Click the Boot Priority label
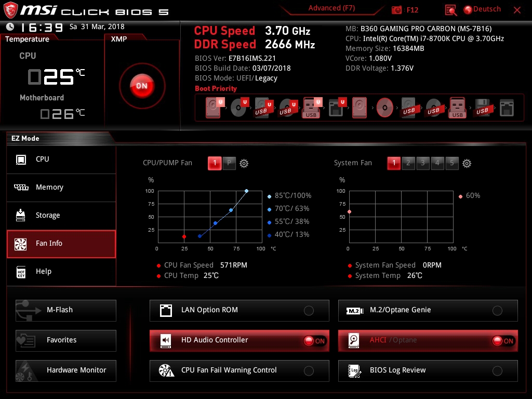 (216, 88)
